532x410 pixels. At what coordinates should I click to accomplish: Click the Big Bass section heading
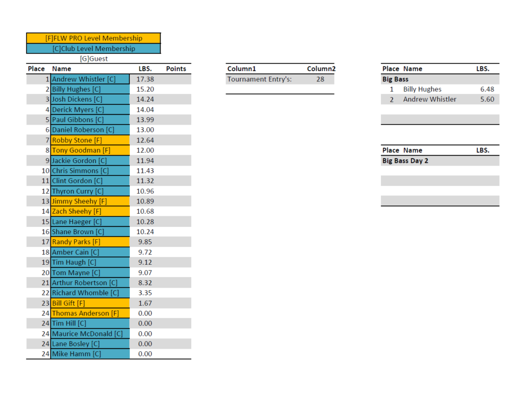click(x=395, y=79)
